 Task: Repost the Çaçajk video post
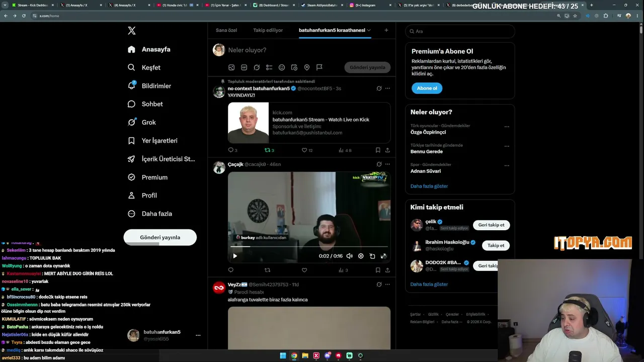click(268, 270)
